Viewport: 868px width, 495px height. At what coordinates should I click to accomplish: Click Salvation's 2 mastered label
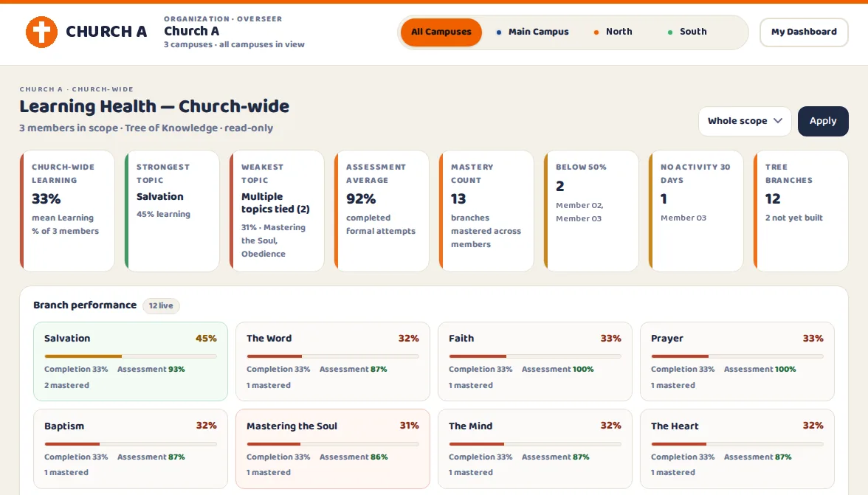pyautogui.click(x=66, y=386)
